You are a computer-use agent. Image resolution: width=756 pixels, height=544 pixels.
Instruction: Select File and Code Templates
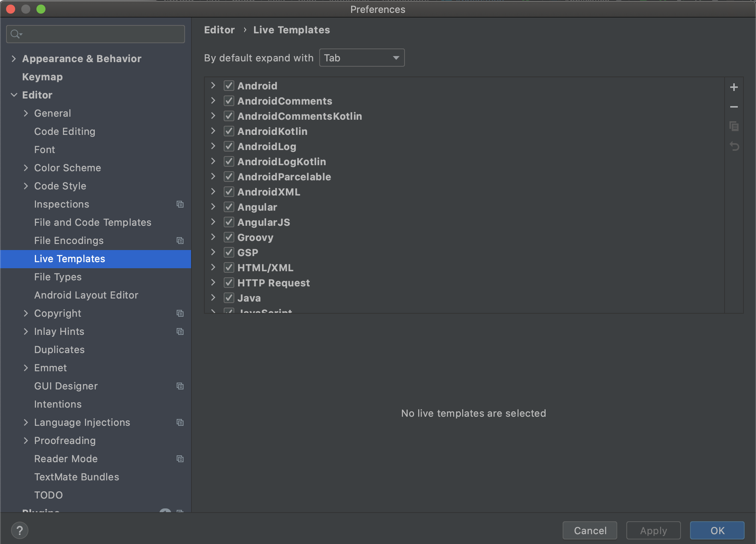[x=93, y=222]
